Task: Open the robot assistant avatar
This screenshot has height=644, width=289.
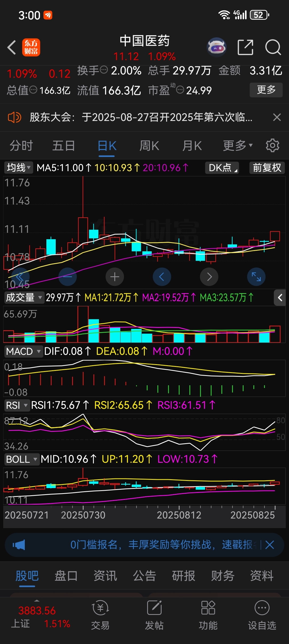Action: pos(216,48)
